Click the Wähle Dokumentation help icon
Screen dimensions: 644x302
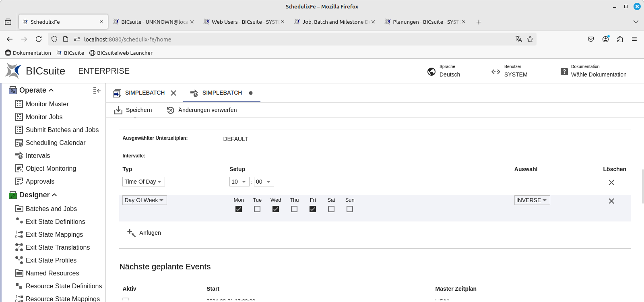[564, 72]
